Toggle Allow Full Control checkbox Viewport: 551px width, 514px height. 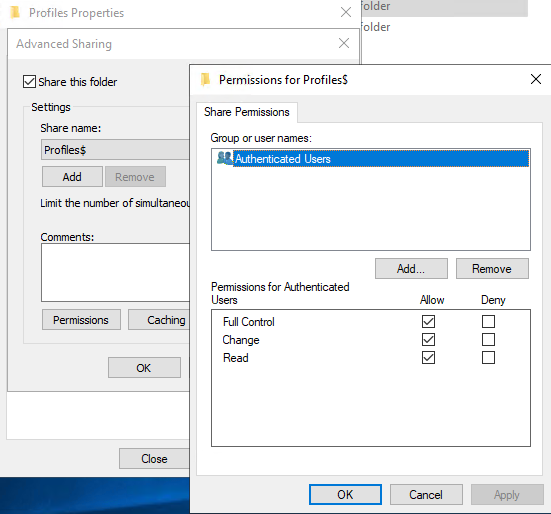tap(428, 321)
